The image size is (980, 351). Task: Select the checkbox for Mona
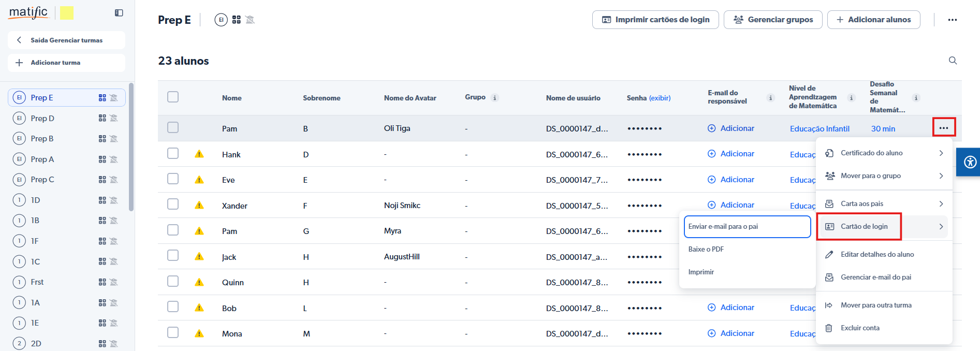coord(173,333)
